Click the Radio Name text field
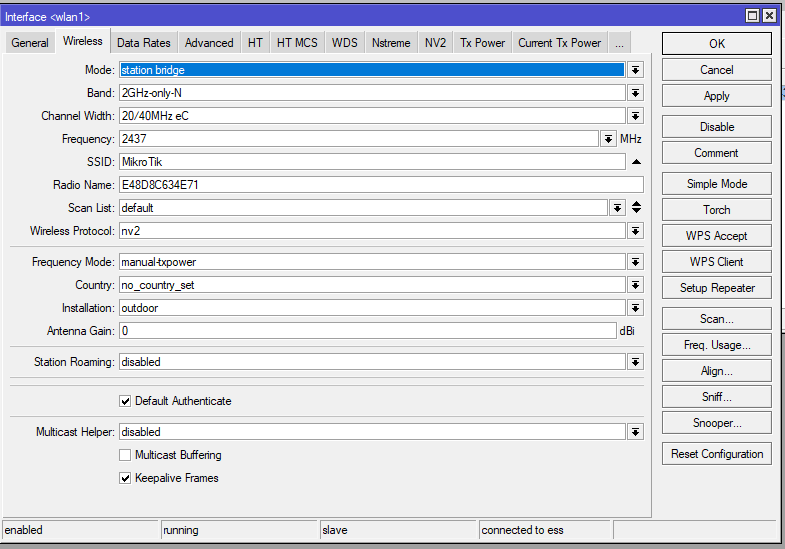785x549 pixels. tap(381, 185)
